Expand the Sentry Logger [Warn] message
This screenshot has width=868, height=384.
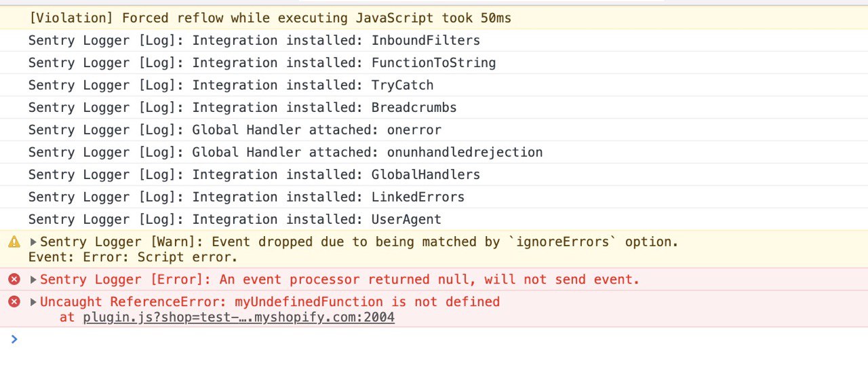tap(33, 242)
